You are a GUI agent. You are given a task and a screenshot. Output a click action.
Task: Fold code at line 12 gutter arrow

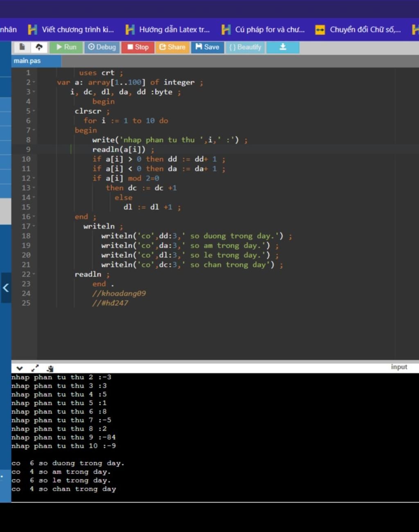click(34, 178)
